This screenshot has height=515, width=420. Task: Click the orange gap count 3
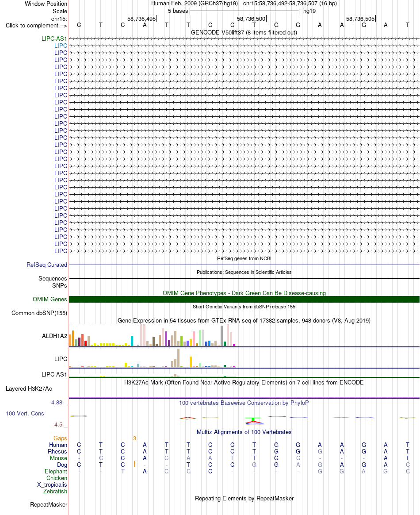(x=134, y=438)
